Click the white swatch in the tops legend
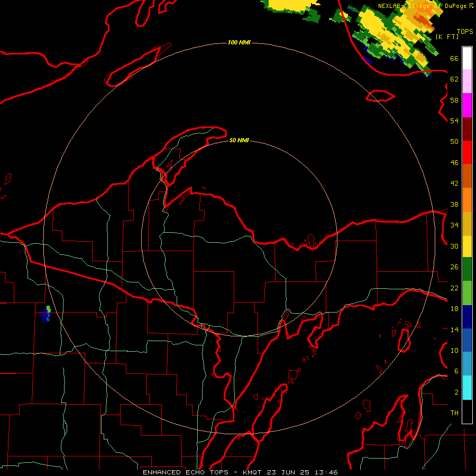 (467, 58)
